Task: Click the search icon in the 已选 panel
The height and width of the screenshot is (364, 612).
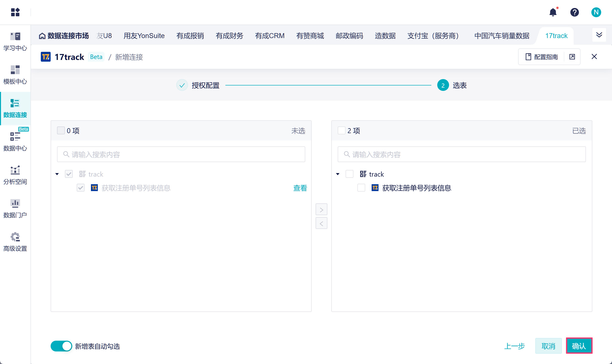Action: (x=347, y=154)
